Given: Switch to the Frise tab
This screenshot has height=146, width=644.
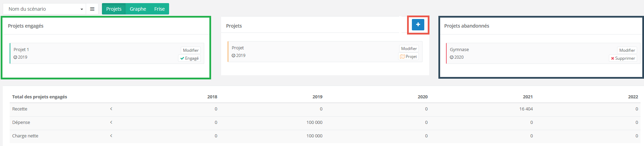Looking at the screenshot, I should (159, 9).
